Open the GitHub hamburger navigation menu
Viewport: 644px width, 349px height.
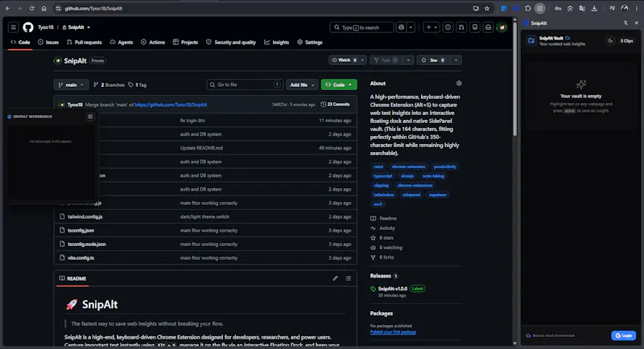[13, 27]
